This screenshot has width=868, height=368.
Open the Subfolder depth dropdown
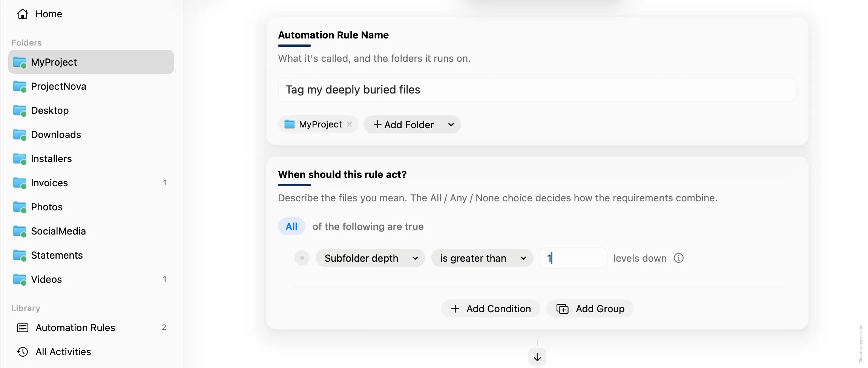[370, 258]
